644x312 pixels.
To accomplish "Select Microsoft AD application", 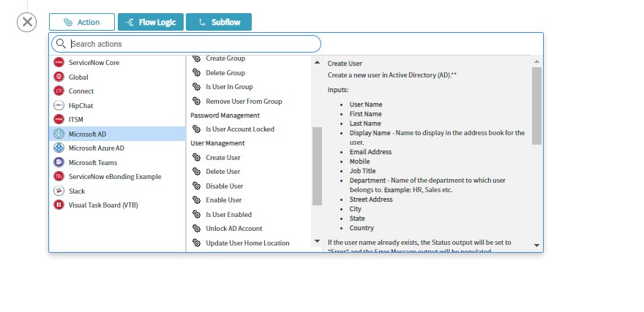I will click(118, 134).
